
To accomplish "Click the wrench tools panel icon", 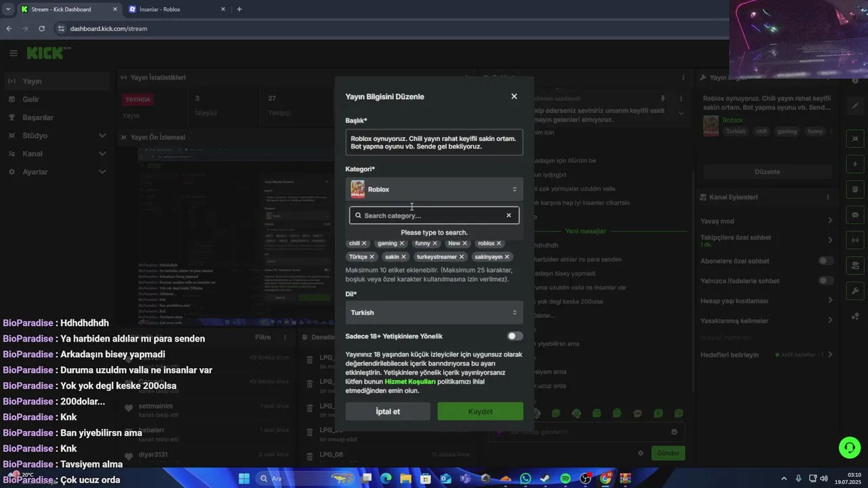I will click(x=855, y=291).
